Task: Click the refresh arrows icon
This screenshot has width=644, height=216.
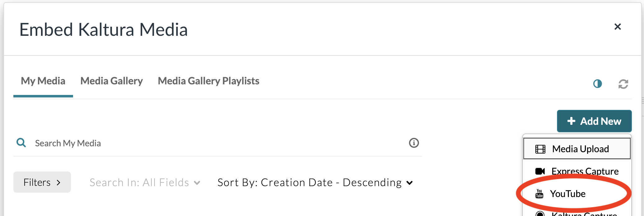Action: [x=623, y=84]
